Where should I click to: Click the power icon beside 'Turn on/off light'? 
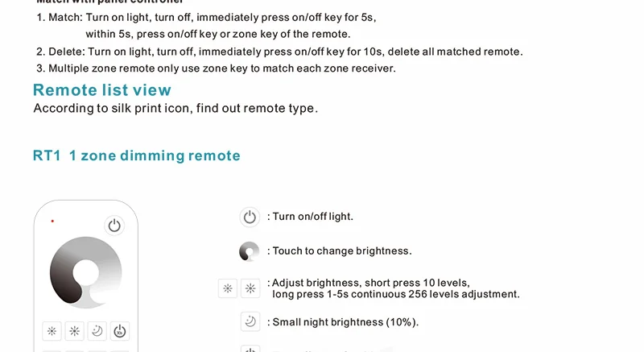point(250,217)
